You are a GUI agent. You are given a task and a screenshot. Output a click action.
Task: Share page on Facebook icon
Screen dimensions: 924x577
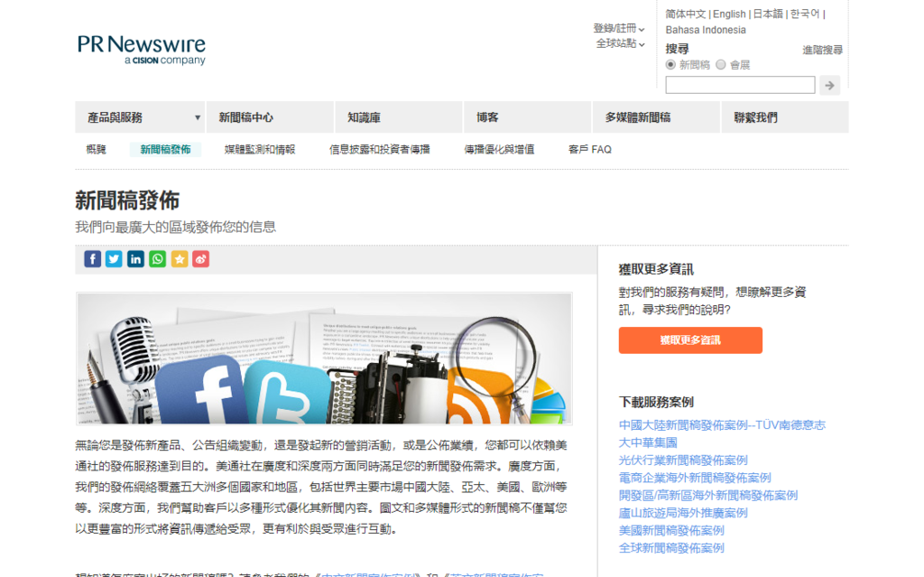93,259
